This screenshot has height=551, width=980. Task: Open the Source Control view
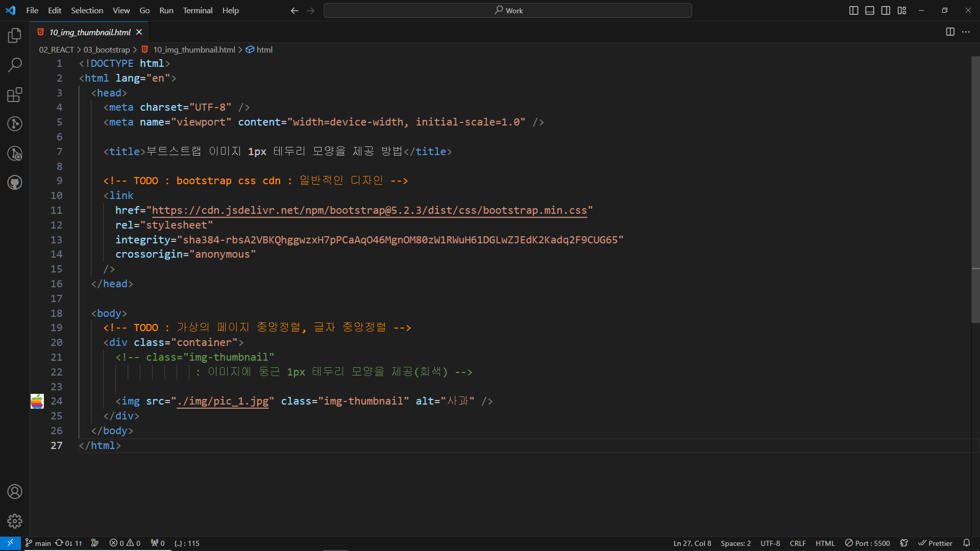pyautogui.click(x=15, y=124)
